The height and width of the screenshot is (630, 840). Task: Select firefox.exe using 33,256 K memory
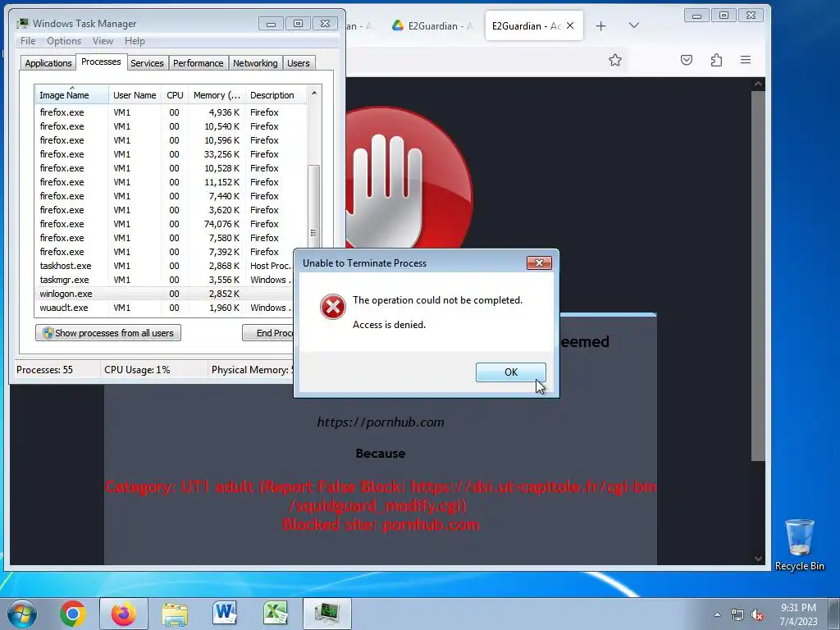[x=171, y=154]
